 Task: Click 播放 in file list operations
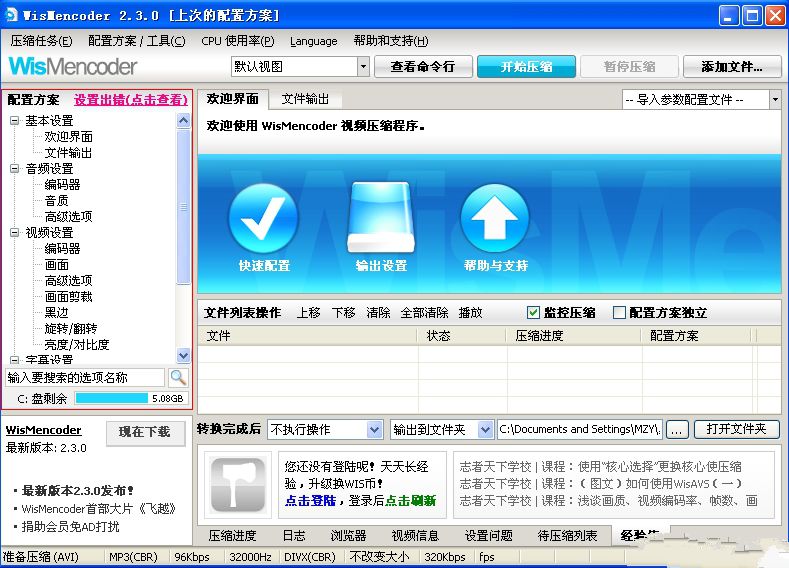coord(470,313)
